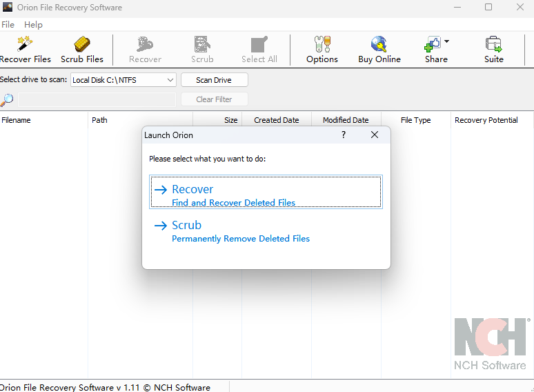Viewport: 534px width, 392px height.
Task: Sort by Recovery Potential column header
Action: (x=491, y=120)
